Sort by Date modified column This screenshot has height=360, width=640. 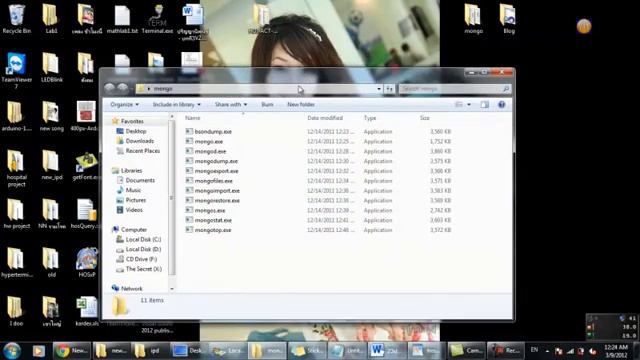[x=325, y=118]
